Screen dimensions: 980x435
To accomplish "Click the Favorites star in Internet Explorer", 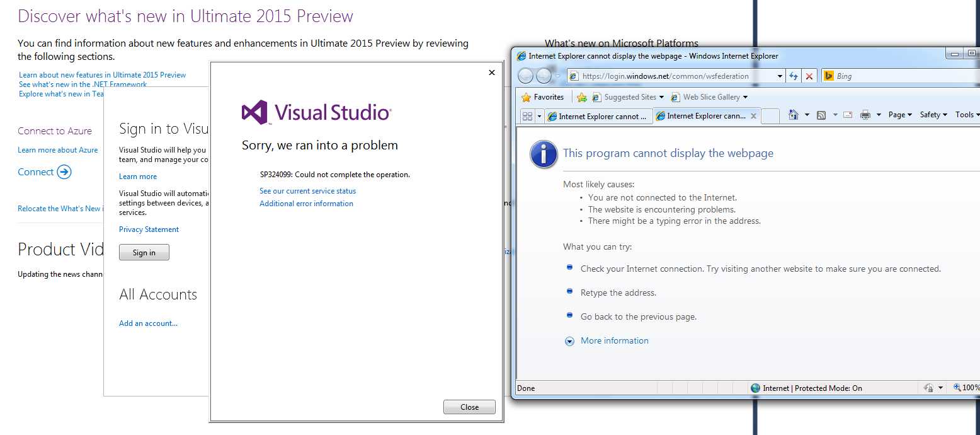I will (527, 97).
